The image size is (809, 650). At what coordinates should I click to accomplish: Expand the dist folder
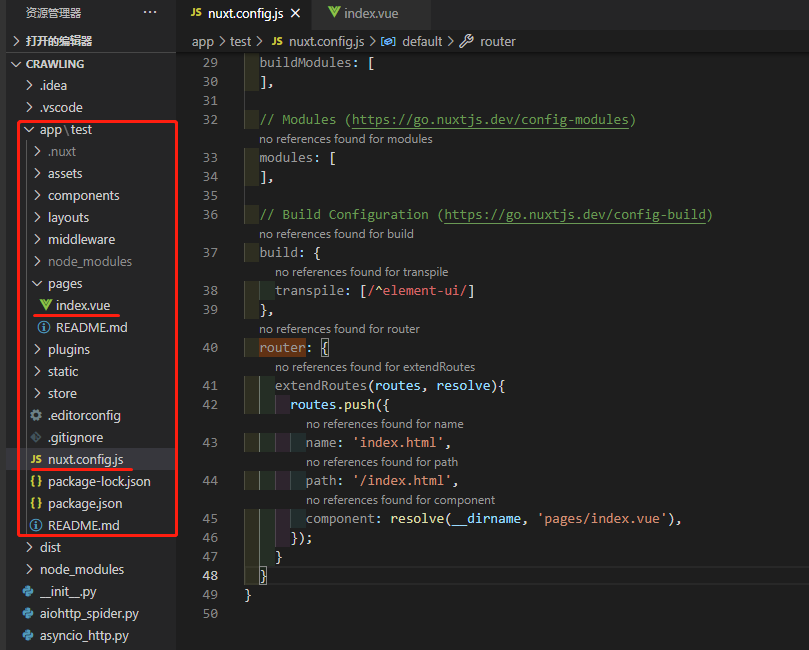coord(50,548)
